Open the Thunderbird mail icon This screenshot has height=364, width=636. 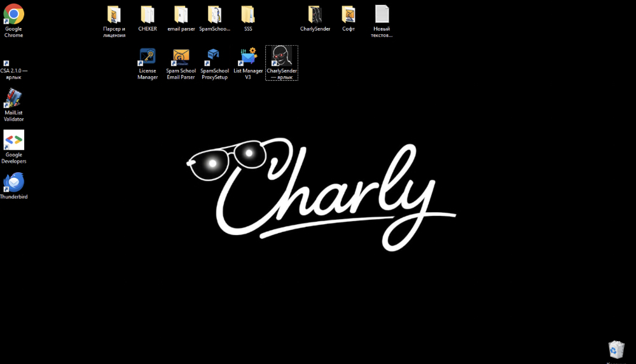click(13, 182)
